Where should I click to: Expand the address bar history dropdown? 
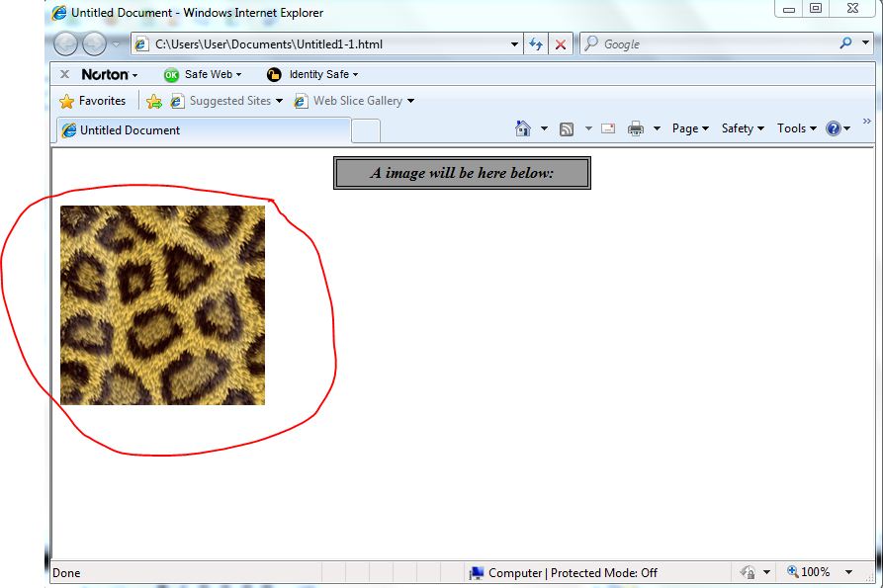[x=513, y=43]
